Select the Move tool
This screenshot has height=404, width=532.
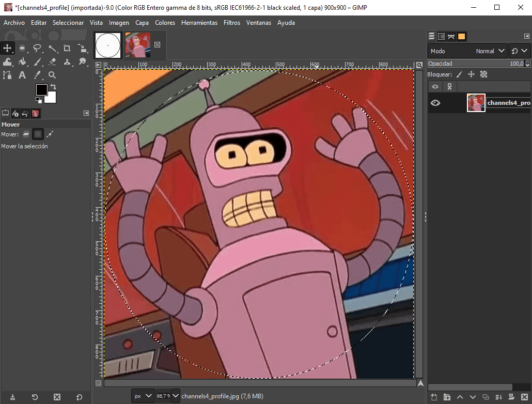tap(7, 48)
